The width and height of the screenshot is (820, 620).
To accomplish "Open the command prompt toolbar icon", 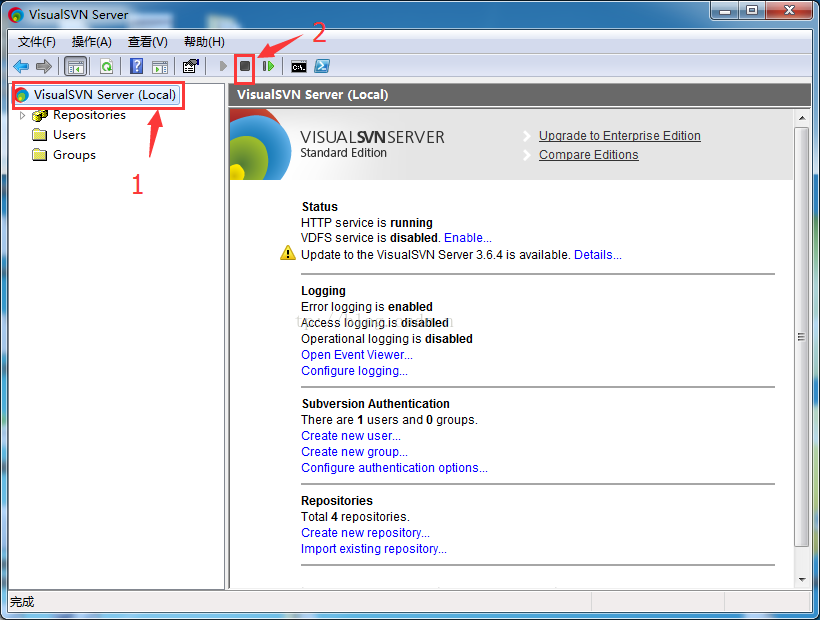I will [x=298, y=66].
